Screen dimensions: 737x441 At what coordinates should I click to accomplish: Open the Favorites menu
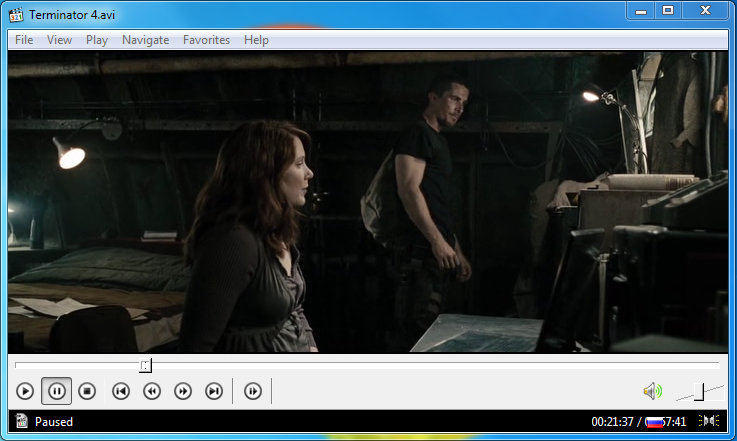pyautogui.click(x=206, y=40)
